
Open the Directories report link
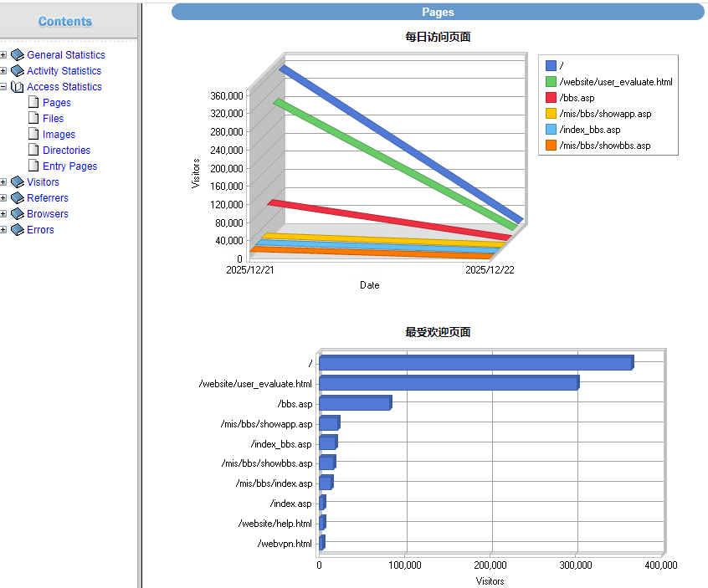(66, 151)
